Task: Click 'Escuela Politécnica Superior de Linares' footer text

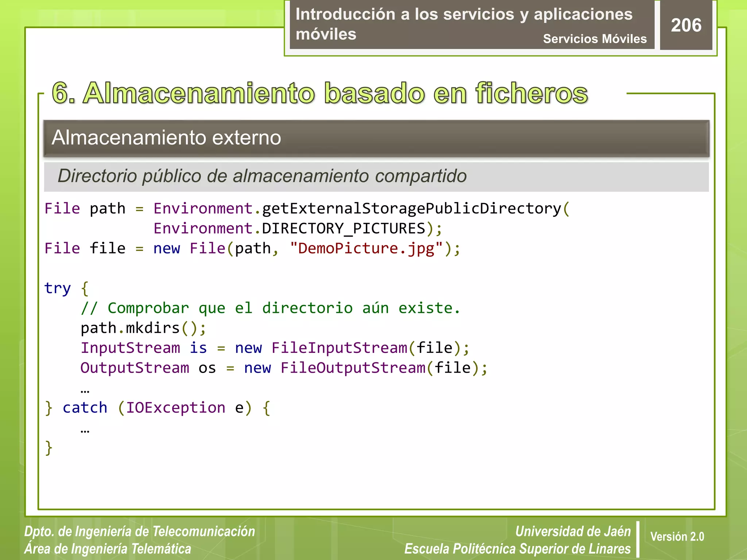Action: (x=518, y=549)
